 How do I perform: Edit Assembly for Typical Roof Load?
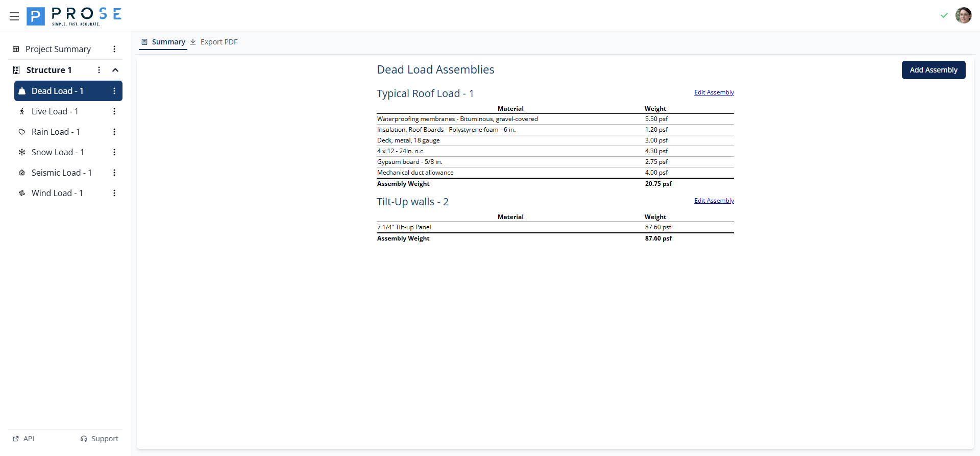[x=714, y=92]
